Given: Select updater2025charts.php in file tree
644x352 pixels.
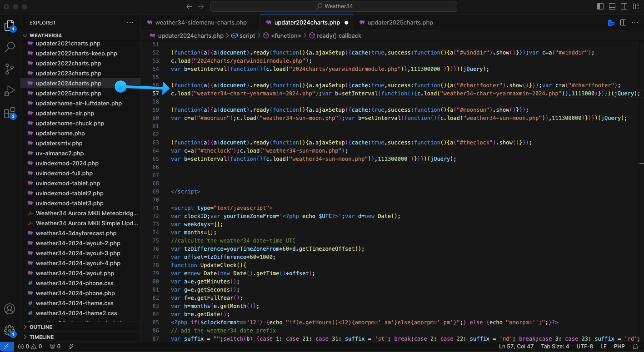Looking at the screenshot, I should click(x=80, y=93).
